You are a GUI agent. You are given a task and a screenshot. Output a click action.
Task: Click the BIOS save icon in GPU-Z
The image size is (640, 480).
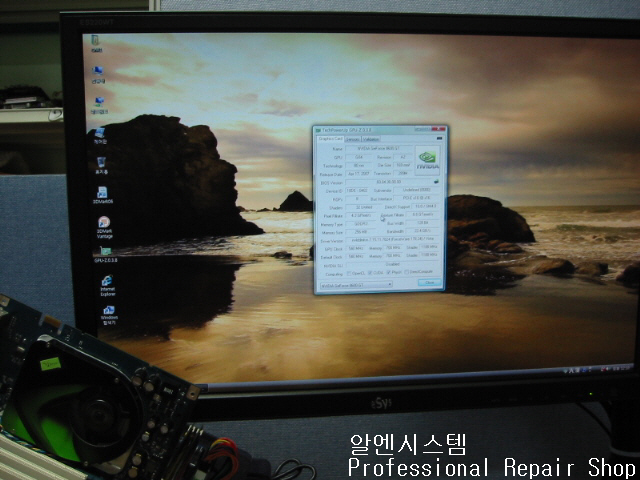pyautogui.click(x=436, y=183)
